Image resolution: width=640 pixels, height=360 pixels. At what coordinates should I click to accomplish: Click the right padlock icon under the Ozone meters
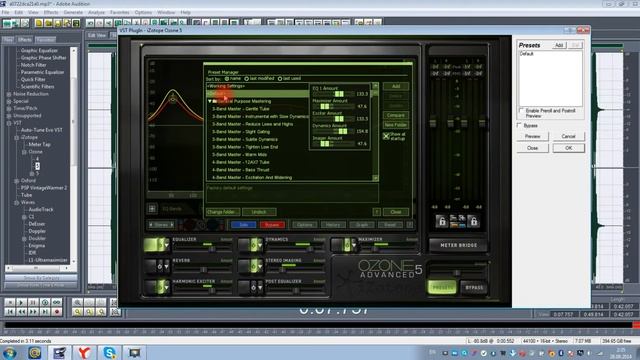473,221
